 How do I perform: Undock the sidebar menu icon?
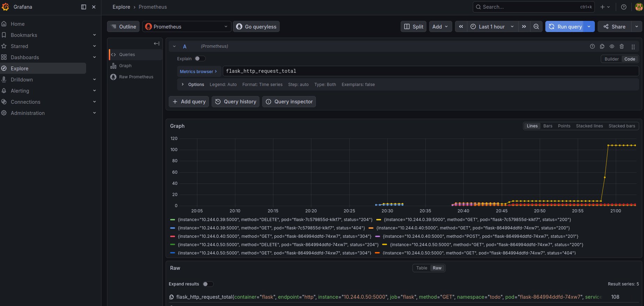(x=84, y=7)
